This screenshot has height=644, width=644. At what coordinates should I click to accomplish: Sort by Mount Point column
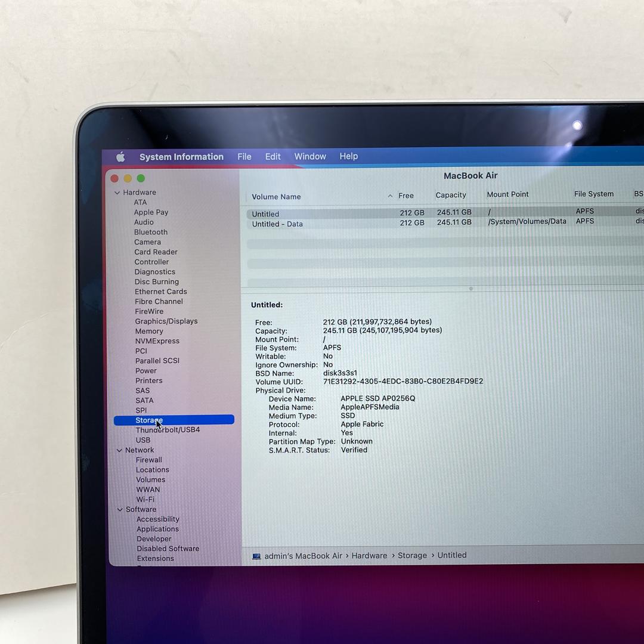507,194
